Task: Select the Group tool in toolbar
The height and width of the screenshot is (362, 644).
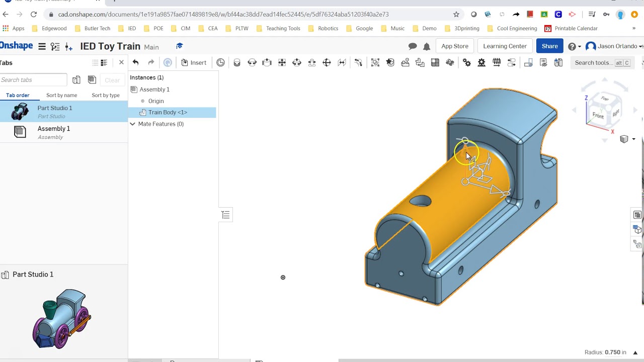Action: pos(375,62)
